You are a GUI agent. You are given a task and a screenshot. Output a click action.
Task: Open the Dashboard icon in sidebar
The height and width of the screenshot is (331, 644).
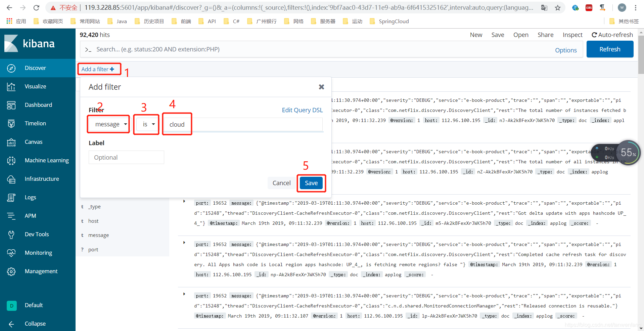pos(11,105)
